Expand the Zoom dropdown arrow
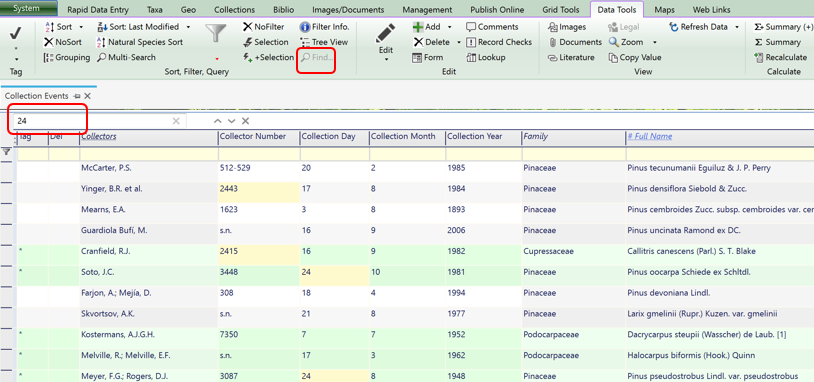 tap(655, 43)
